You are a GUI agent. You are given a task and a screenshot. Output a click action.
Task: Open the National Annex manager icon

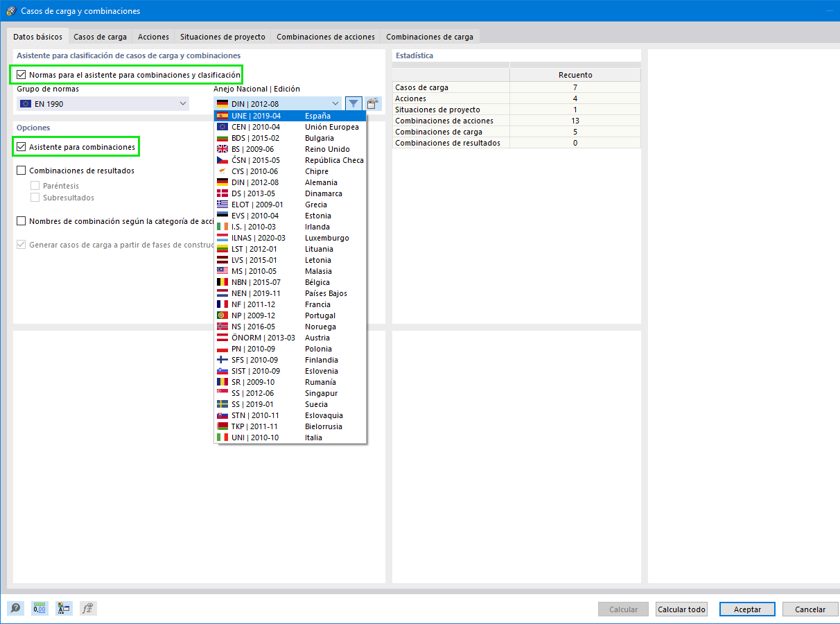click(x=372, y=103)
